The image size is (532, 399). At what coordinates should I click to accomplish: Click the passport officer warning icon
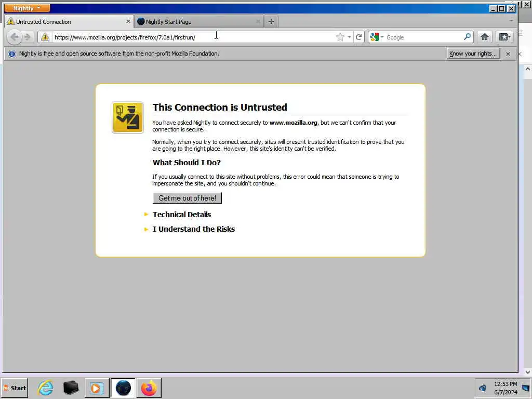128,117
